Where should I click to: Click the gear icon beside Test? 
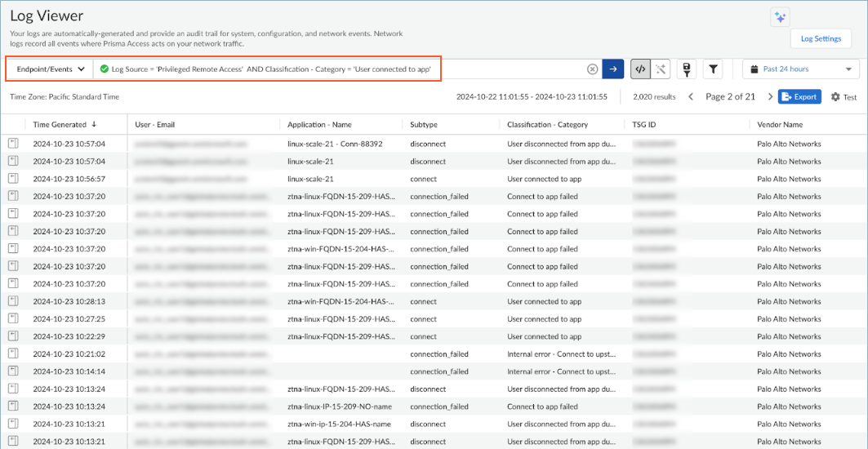835,97
